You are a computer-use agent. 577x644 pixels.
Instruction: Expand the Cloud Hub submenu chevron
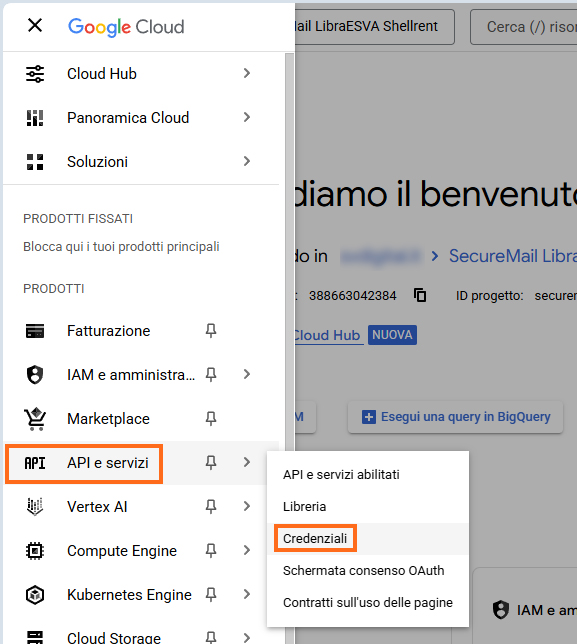(246, 74)
